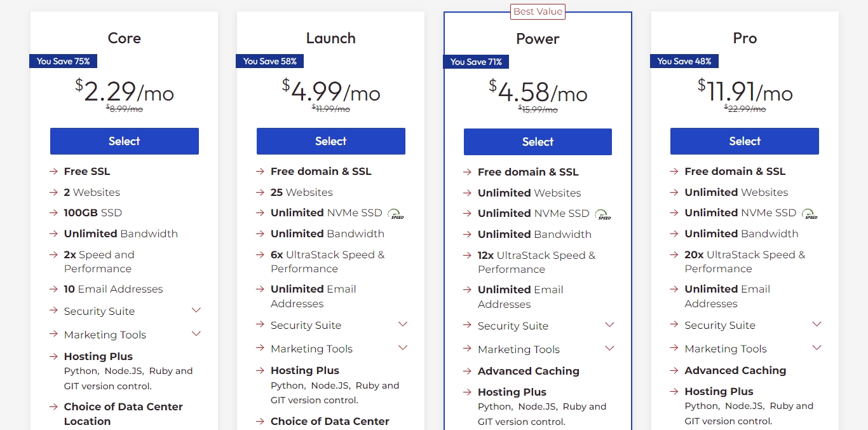Click the arrow icon beside Core 10 Email Addresses

[53, 289]
